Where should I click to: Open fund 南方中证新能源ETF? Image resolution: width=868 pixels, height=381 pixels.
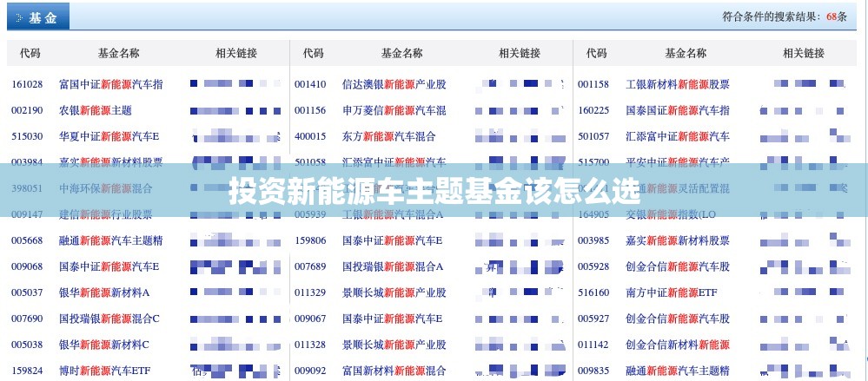pyautogui.click(x=672, y=292)
